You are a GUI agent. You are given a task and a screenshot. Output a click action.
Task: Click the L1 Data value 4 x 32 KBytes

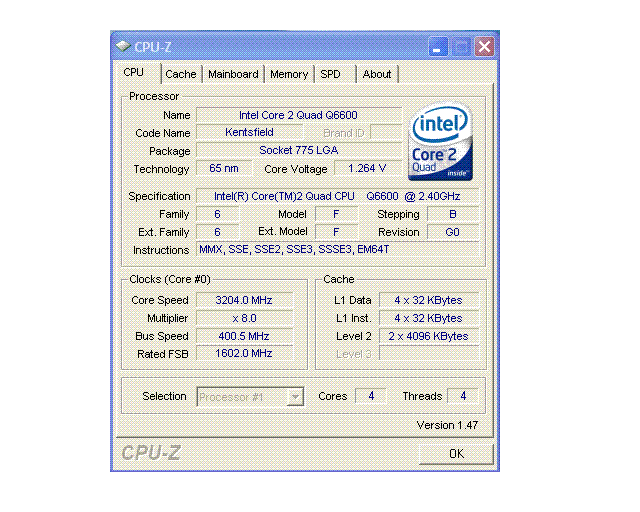[x=429, y=300]
